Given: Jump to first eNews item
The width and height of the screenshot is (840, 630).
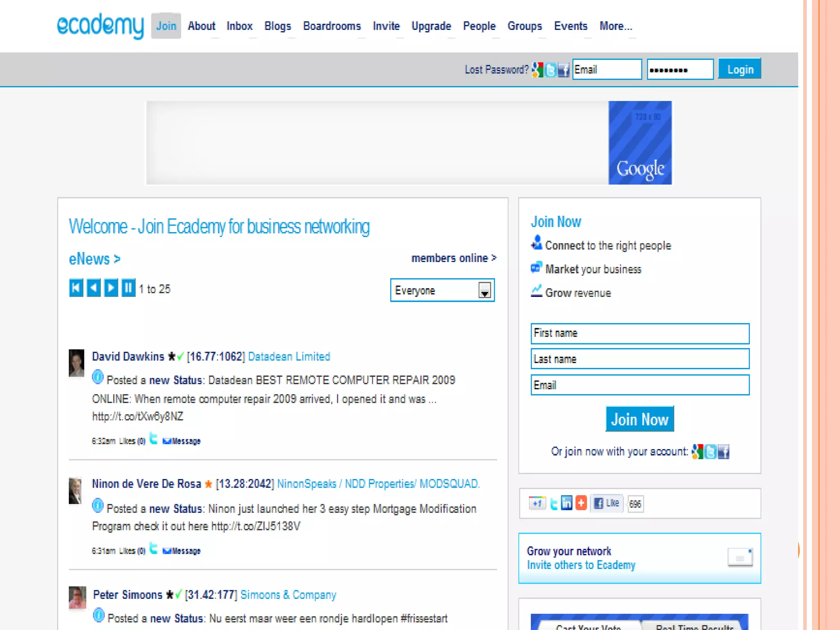Looking at the screenshot, I should coord(76,288).
